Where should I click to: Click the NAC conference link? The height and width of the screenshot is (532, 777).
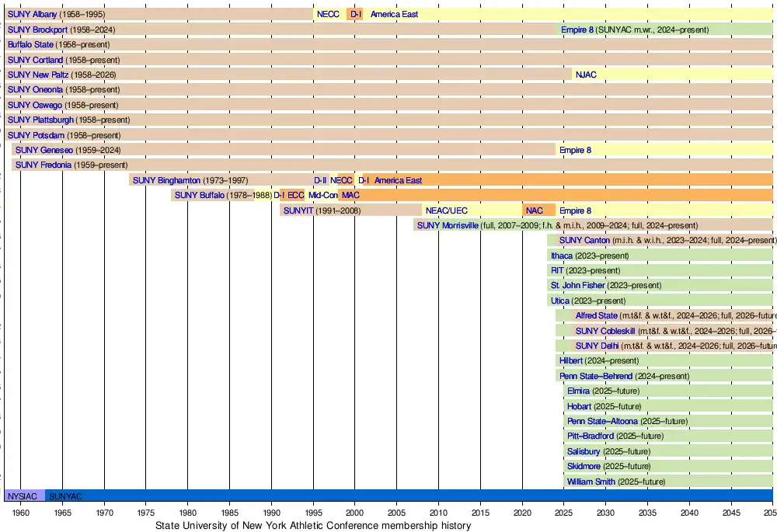[x=534, y=211]
